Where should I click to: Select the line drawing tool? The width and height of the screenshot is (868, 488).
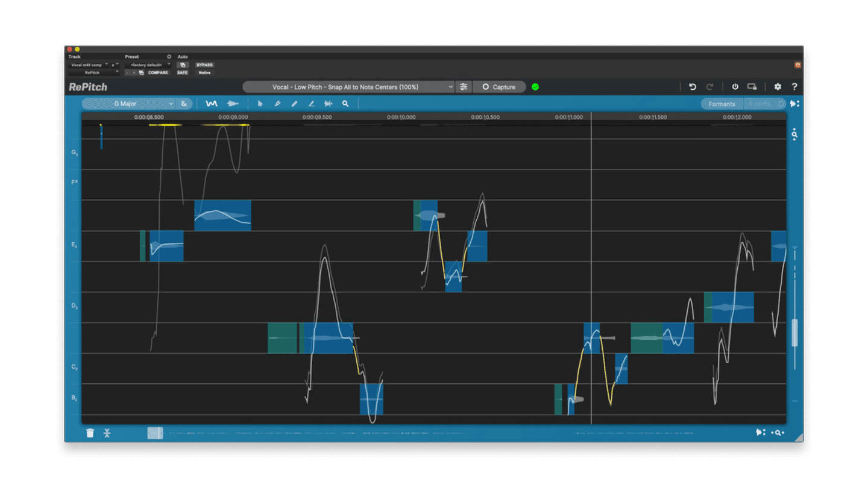[311, 104]
